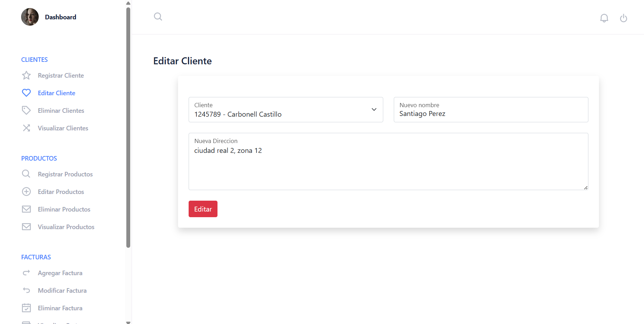This screenshot has width=644, height=324.
Task: Click the Registrar Productos magnifier icon
Action: pyautogui.click(x=26, y=174)
